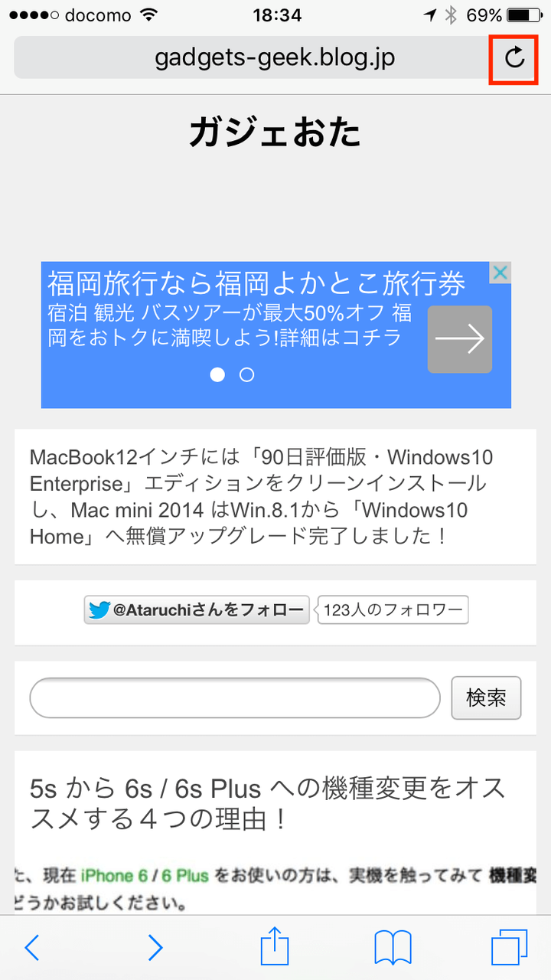This screenshot has width=551, height=980.
Task: Select the second ad carousel dot
Action: point(246,374)
